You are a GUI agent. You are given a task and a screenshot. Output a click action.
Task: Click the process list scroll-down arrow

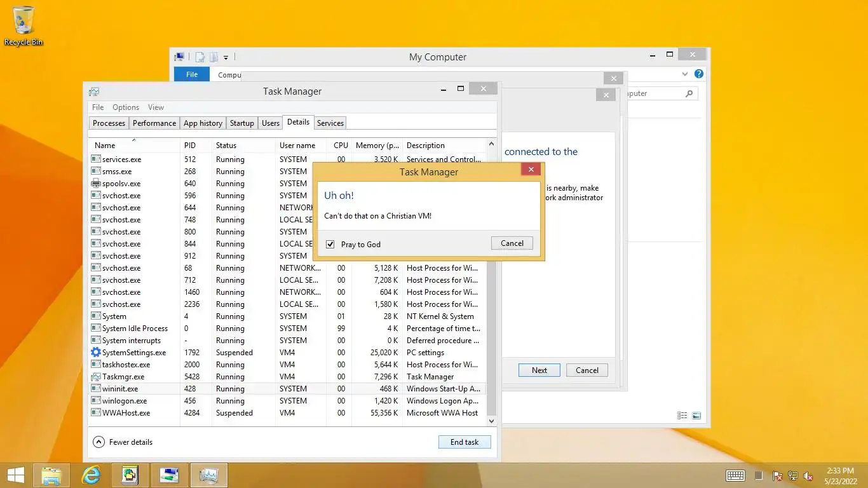491,421
